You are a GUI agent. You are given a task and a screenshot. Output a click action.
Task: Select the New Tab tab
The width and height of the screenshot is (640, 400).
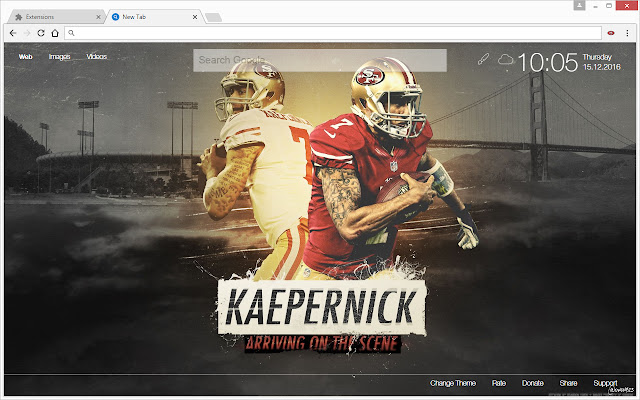pos(154,17)
